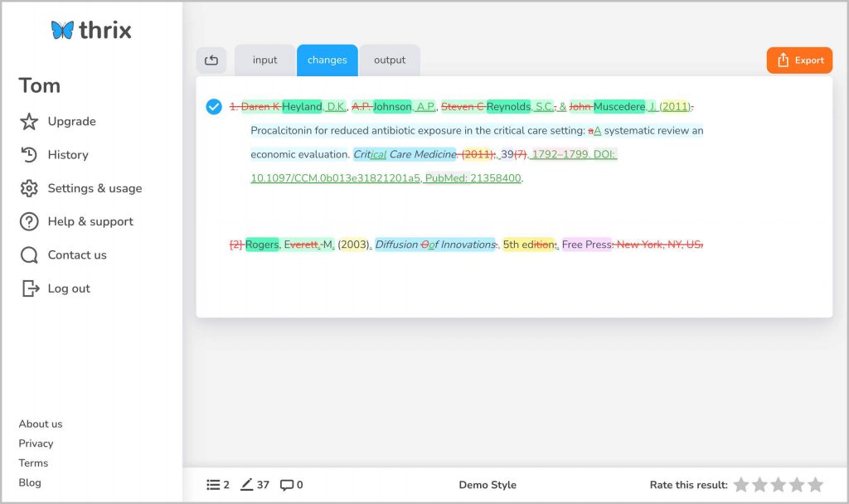Switch to the input tab
This screenshot has height=504, width=849.
265,61
